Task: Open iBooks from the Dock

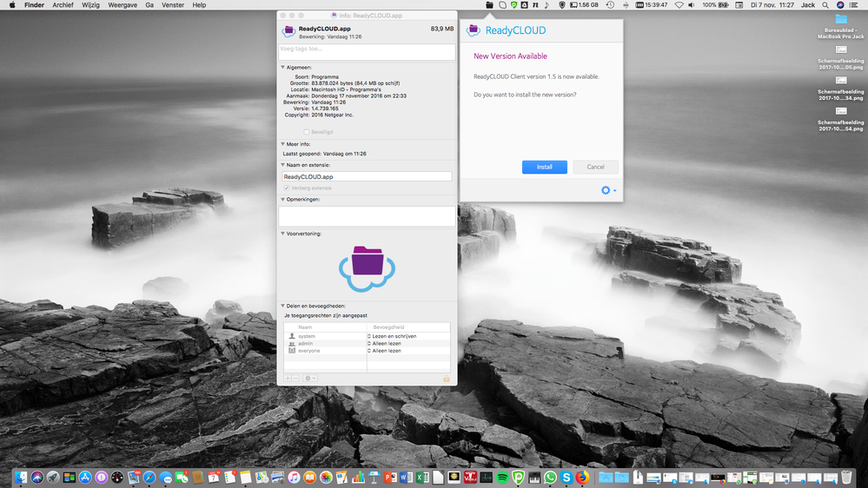Action: coord(310,477)
